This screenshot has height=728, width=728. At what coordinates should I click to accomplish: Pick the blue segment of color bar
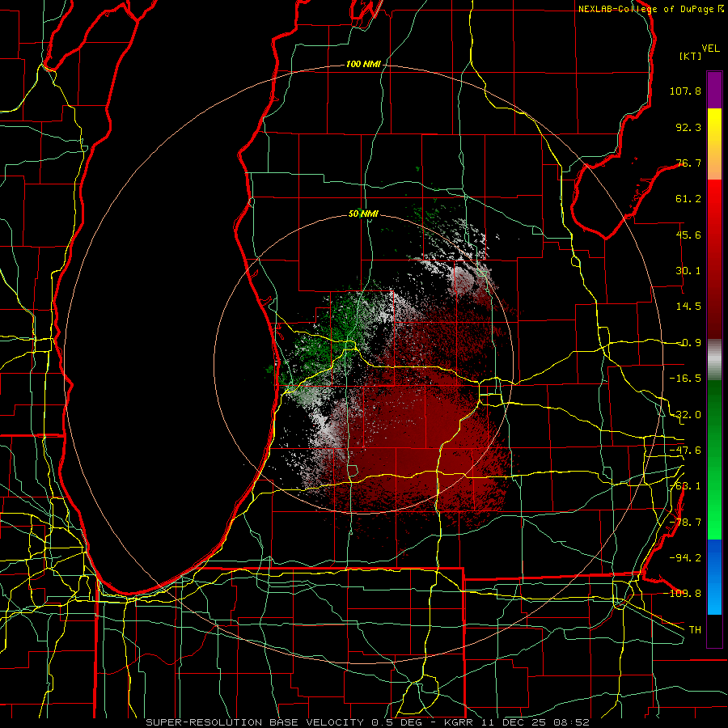tap(714, 577)
